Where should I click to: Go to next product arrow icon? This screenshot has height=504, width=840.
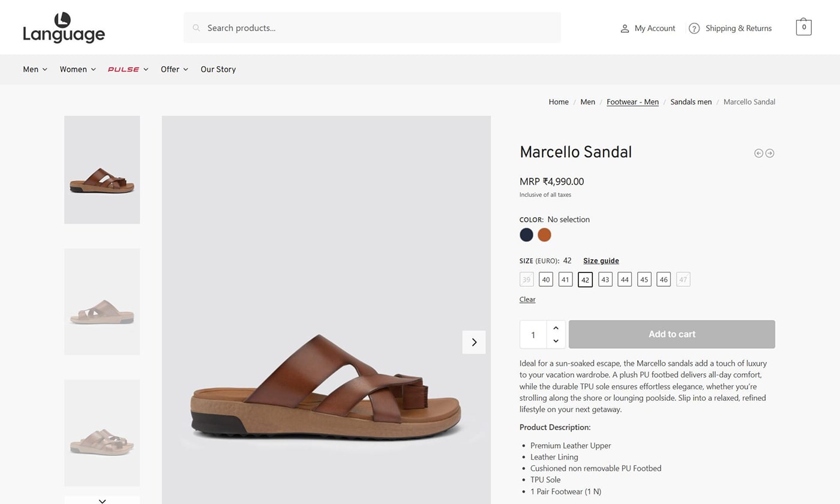(770, 153)
